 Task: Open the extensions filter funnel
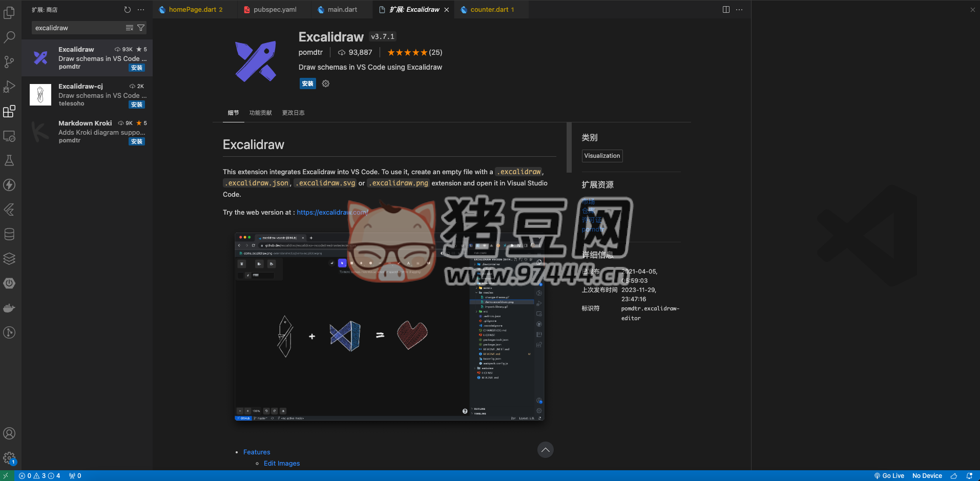tap(141, 28)
